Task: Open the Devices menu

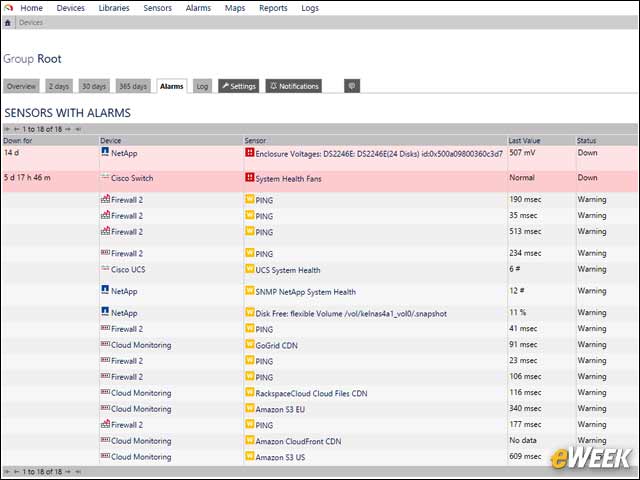Action: click(71, 8)
